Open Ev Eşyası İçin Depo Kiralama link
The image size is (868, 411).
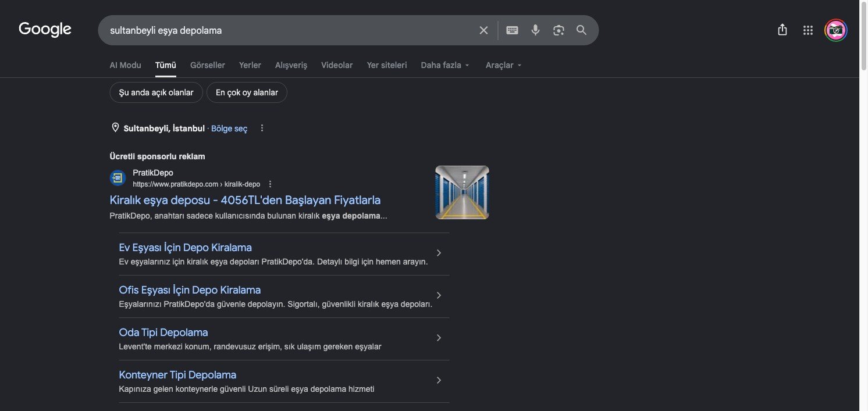click(185, 248)
